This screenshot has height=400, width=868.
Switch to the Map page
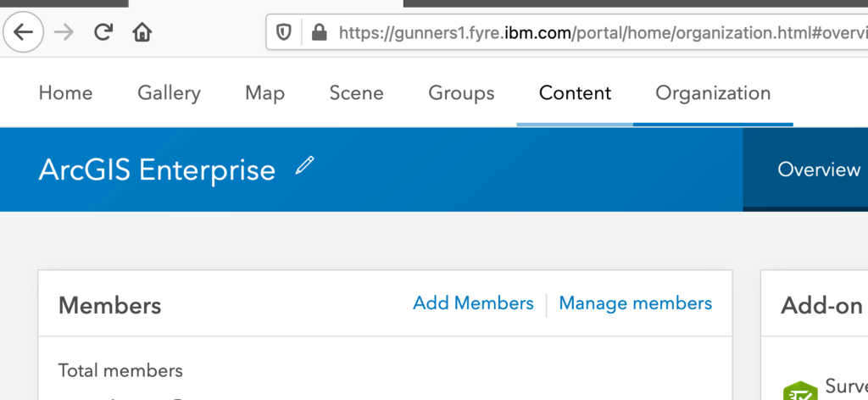(x=264, y=93)
